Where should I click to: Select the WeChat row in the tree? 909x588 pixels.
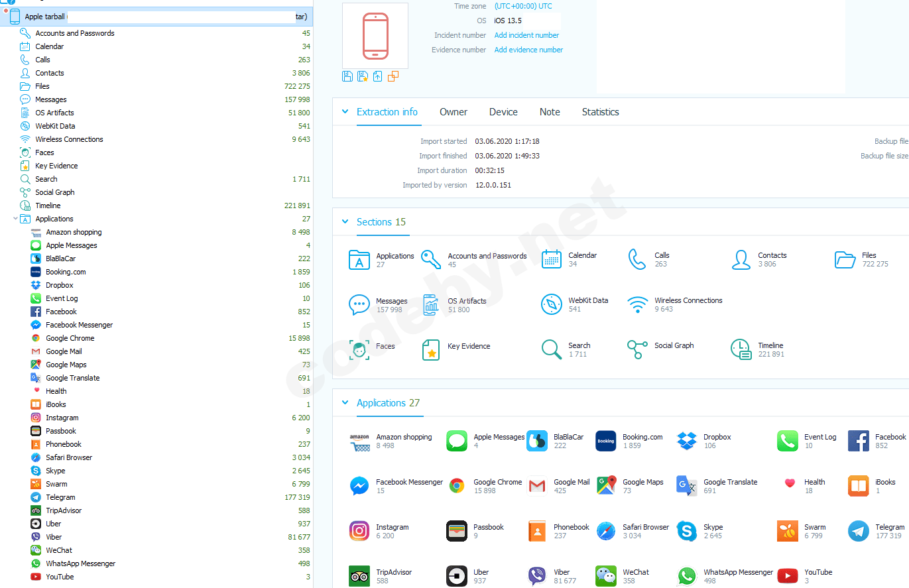pos(156,550)
